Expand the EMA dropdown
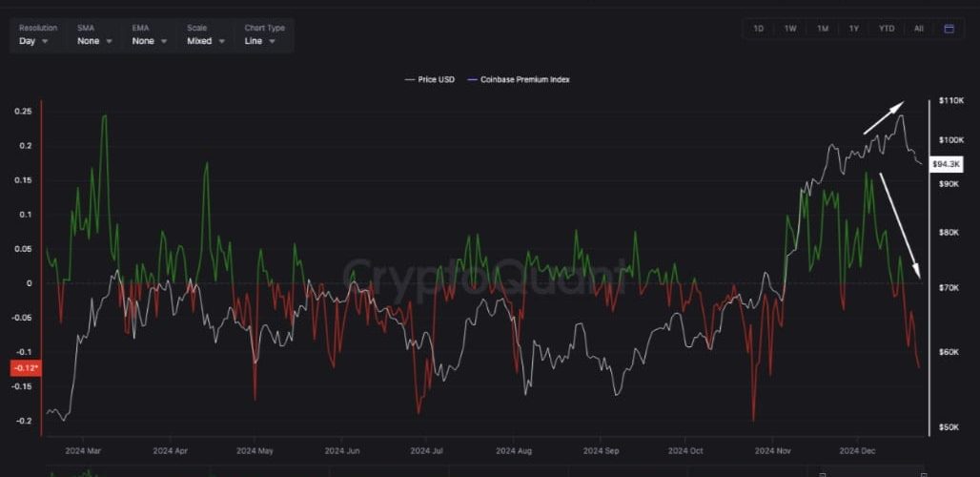Viewport: 980px width, 477px height. (x=150, y=41)
